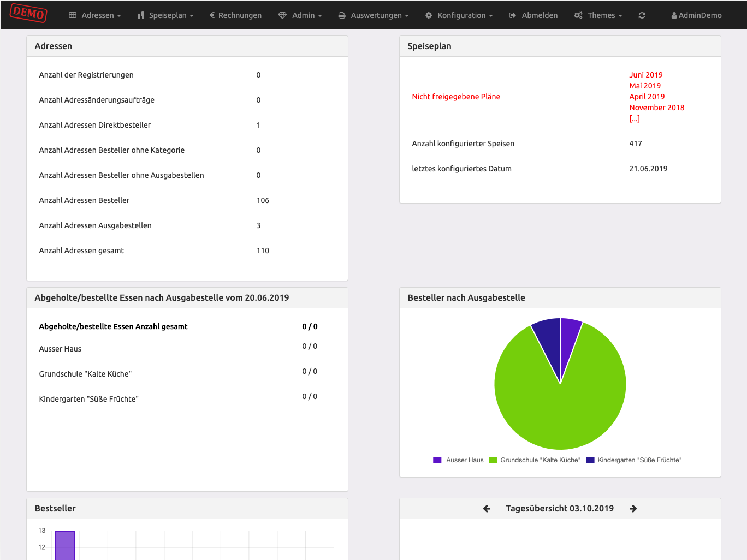This screenshot has width=747, height=560.
Task: Expand the Konfiguration menu caret
Action: click(x=491, y=16)
